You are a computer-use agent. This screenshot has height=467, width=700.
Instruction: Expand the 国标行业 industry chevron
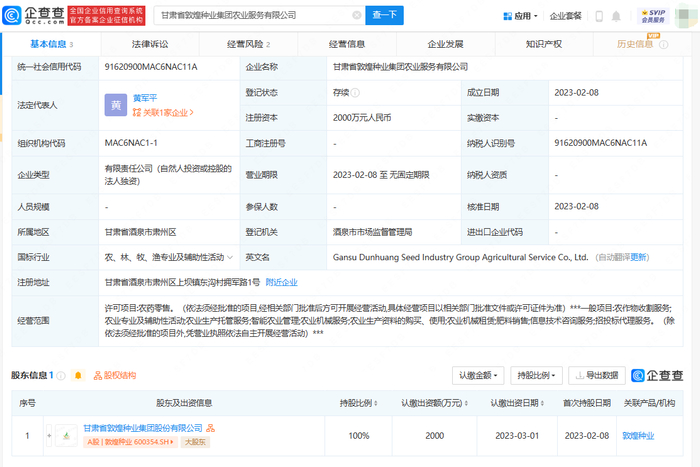click(230, 257)
